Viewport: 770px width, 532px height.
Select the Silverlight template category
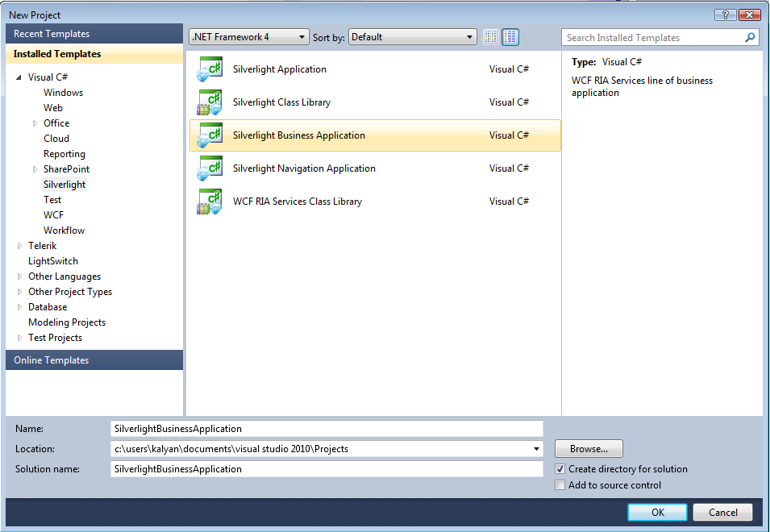tap(65, 185)
